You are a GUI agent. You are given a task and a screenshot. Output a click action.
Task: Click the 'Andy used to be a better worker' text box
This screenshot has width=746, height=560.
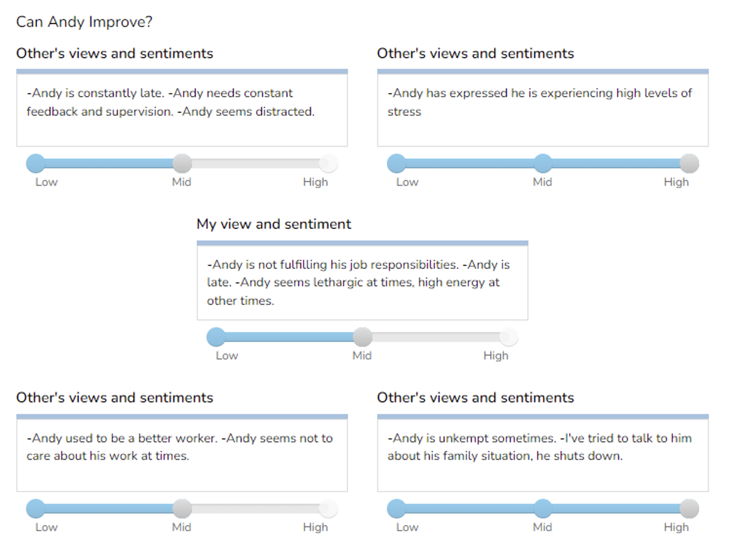click(182, 455)
